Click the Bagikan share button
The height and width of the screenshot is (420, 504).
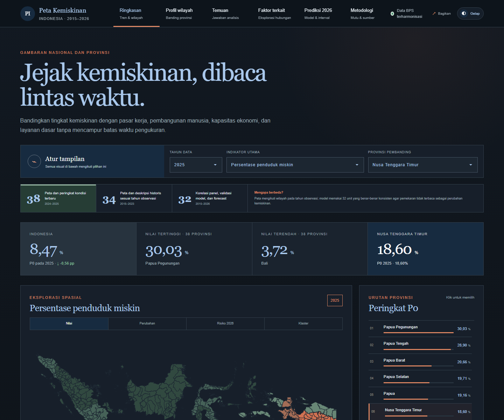(441, 14)
